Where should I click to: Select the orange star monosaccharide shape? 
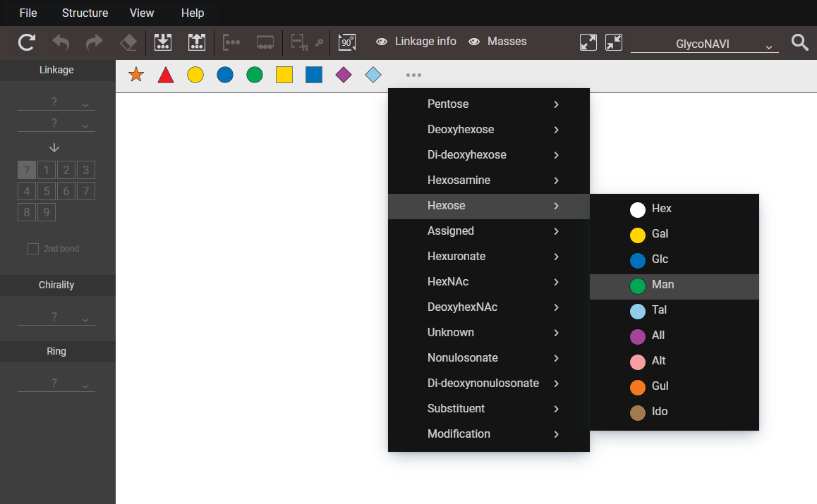click(136, 75)
